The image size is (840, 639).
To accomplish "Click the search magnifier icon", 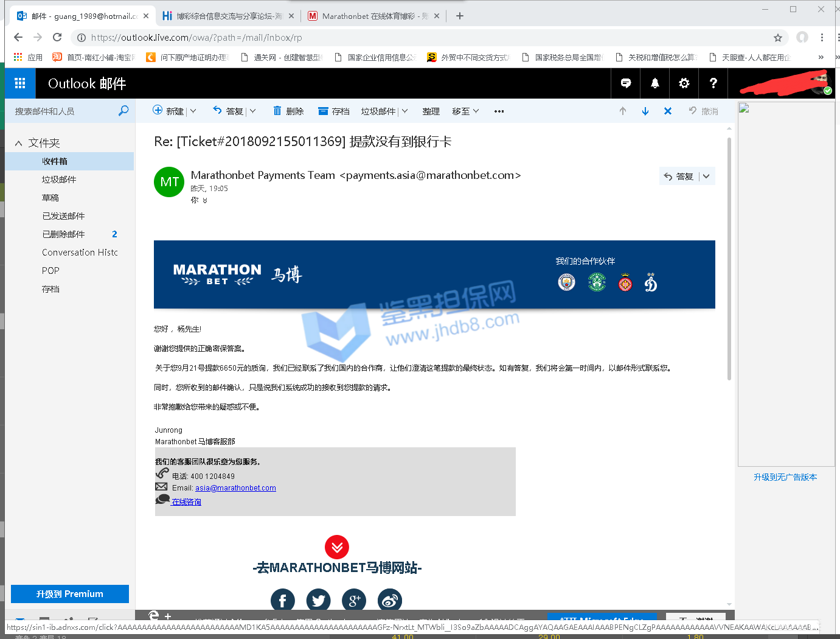I will tap(123, 111).
